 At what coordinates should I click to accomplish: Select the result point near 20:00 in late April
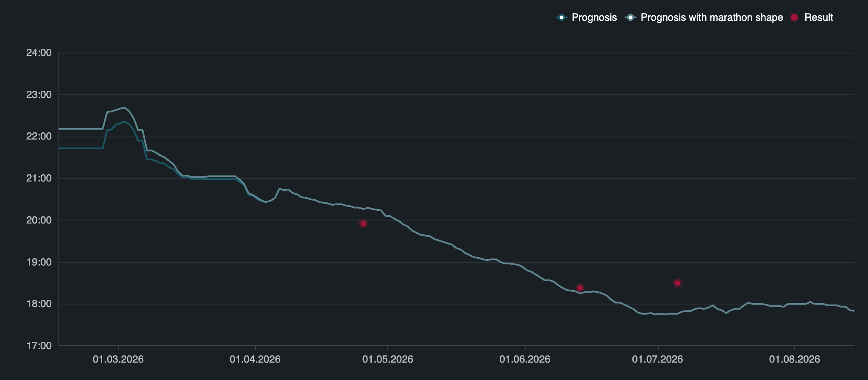coord(363,224)
